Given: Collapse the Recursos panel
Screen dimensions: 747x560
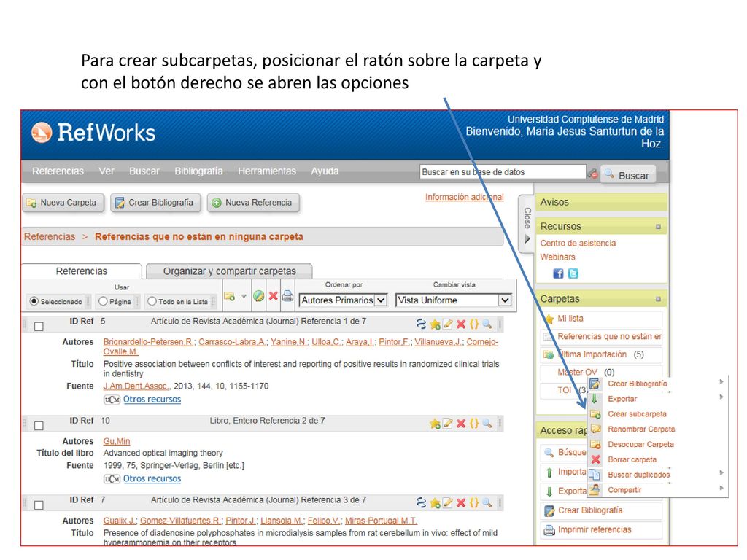Looking at the screenshot, I should tap(658, 227).
